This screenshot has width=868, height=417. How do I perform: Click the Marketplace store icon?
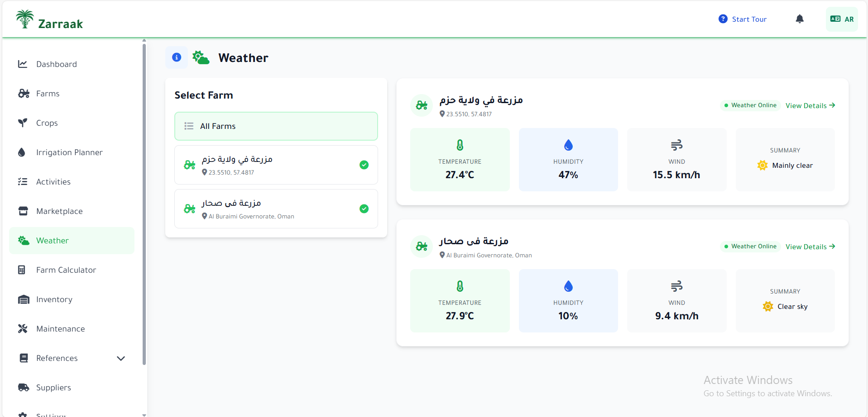click(23, 211)
